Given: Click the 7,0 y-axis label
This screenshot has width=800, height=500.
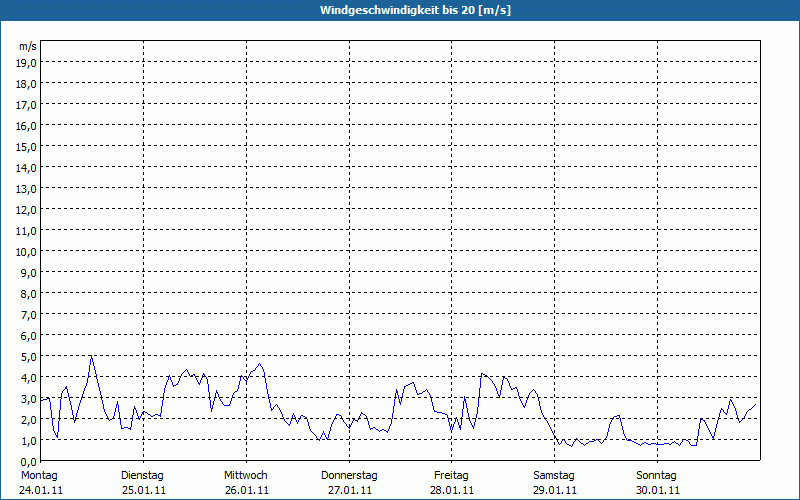Looking at the screenshot, I should tap(29, 315).
